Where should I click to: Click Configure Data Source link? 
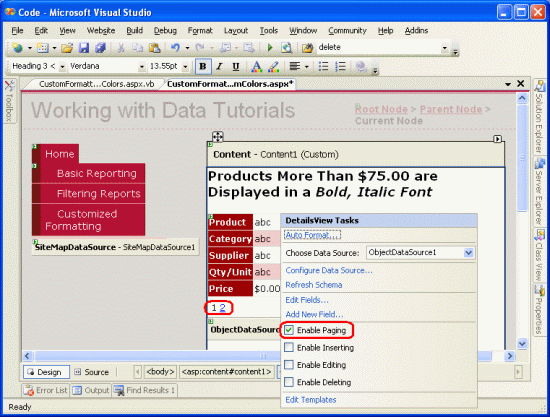[329, 270]
